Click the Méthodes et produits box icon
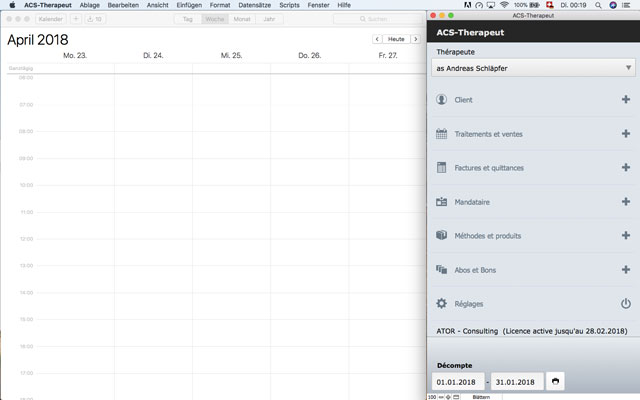640x400 pixels. (441, 236)
